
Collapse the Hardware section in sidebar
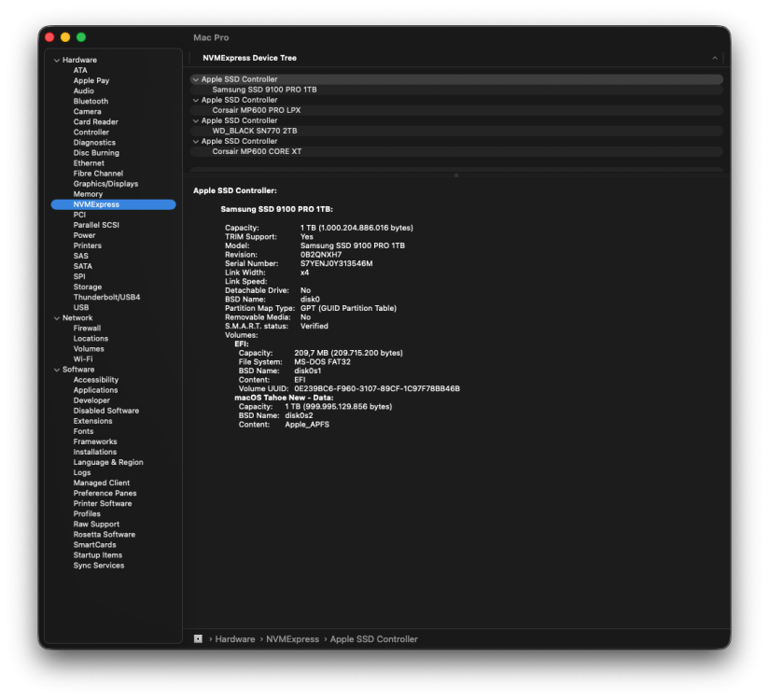pos(57,61)
